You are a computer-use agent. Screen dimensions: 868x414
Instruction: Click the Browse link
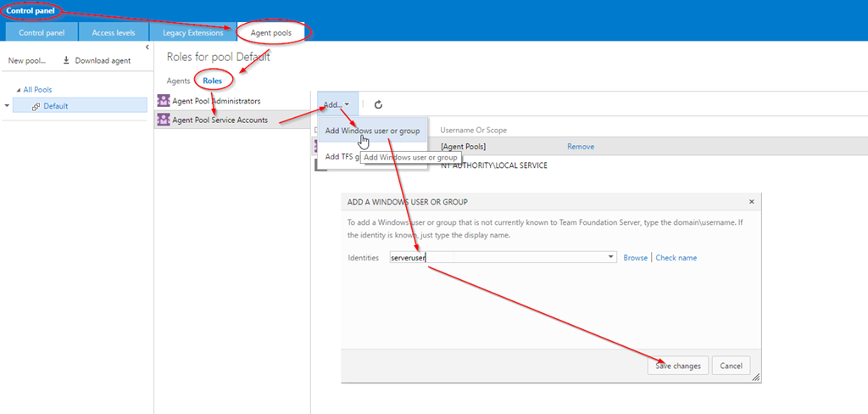click(x=635, y=257)
